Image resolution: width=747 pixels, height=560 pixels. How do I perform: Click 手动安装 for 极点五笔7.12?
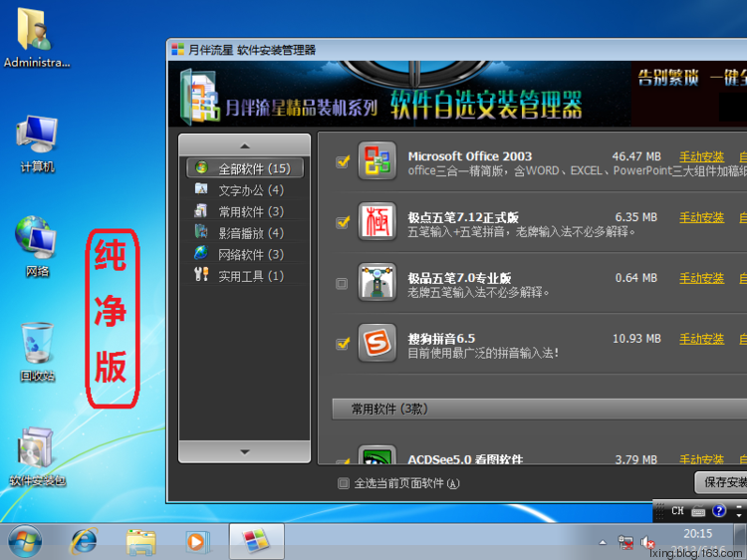[702, 217]
